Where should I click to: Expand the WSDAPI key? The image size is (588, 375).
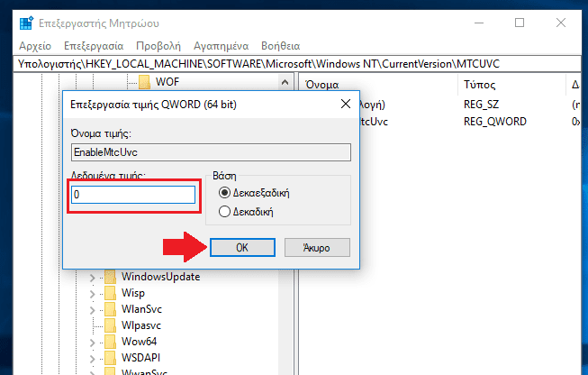[x=92, y=358]
